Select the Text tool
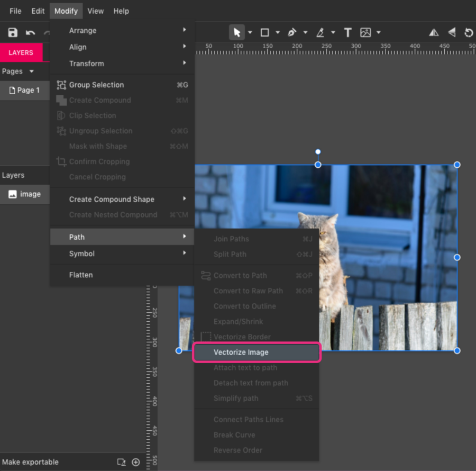The height and width of the screenshot is (471, 476). [x=347, y=32]
